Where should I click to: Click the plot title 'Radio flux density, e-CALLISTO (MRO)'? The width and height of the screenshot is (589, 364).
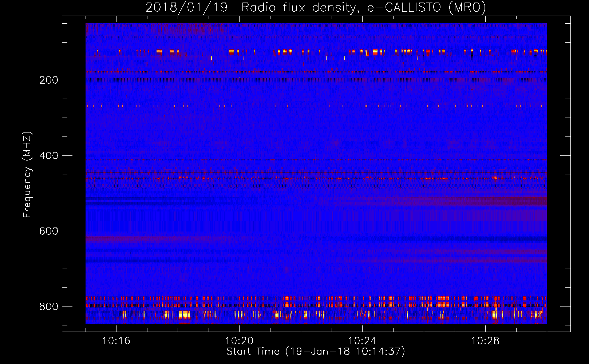(x=364, y=7)
